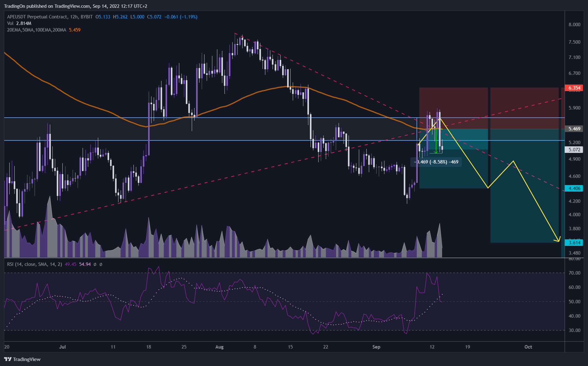Click the close value C5.072 in legend

click(x=154, y=17)
